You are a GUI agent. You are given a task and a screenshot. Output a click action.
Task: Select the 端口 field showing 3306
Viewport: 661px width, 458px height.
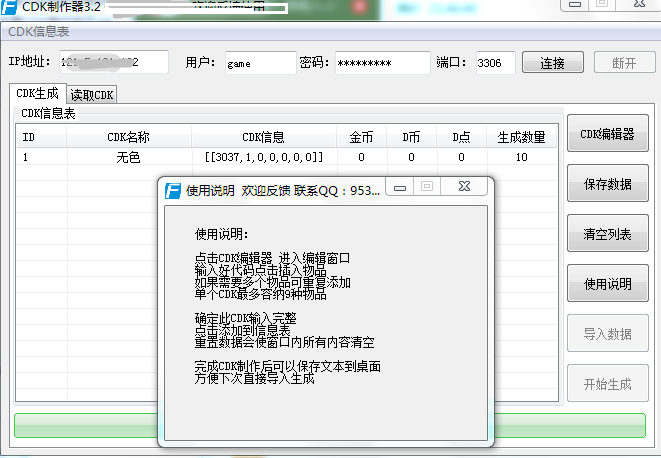(494, 63)
